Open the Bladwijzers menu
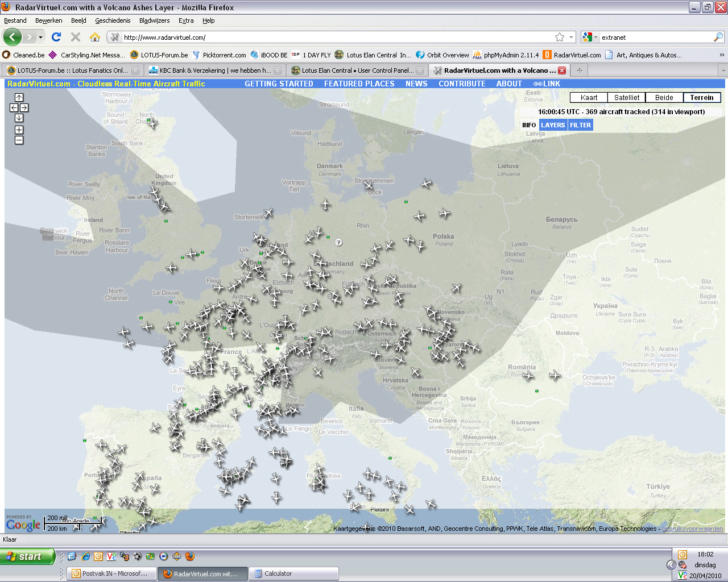Viewport: 728px width, 582px height. coord(154,20)
